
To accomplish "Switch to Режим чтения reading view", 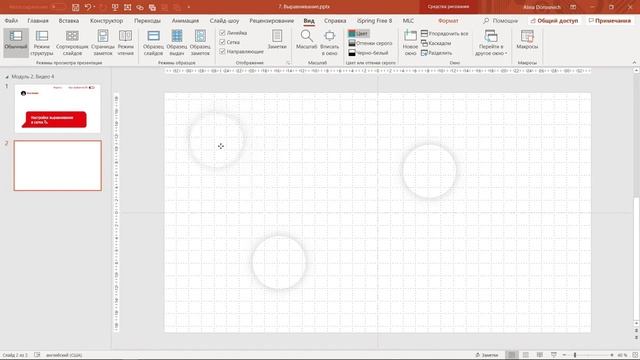I will click(x=126, y=42).
